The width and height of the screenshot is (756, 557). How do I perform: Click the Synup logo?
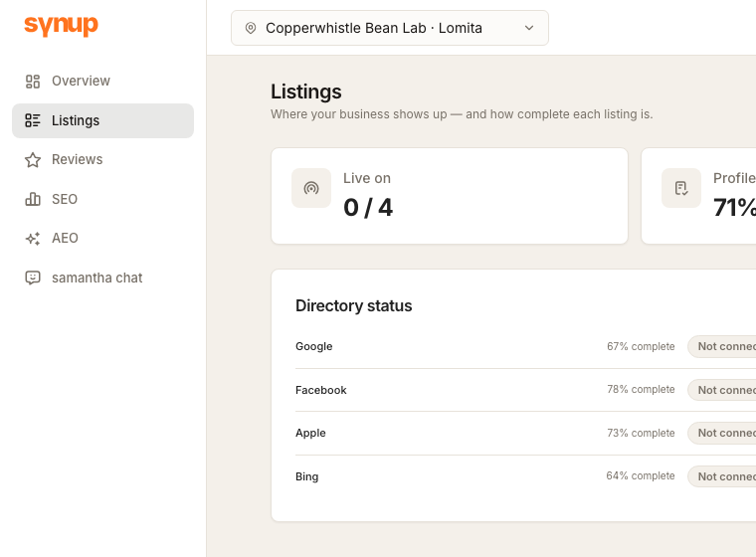[x=62, y=25]
